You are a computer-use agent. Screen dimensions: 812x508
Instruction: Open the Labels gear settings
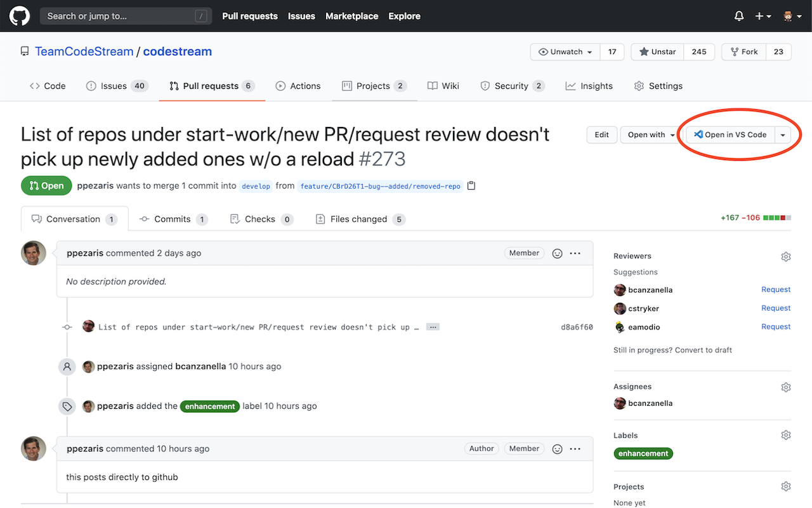[x=786, y=436]
